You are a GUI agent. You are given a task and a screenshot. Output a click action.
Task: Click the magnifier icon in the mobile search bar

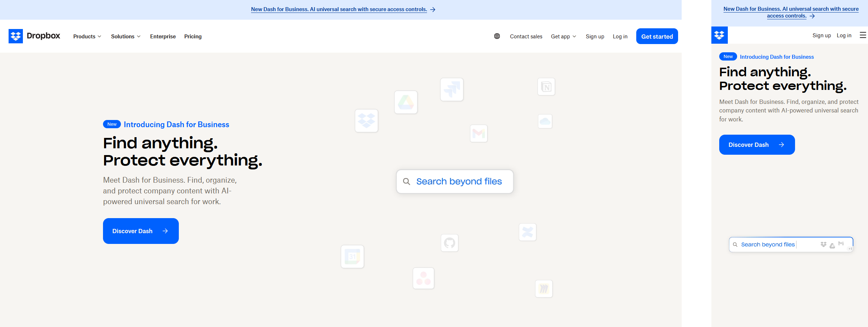tap(735, 245)
